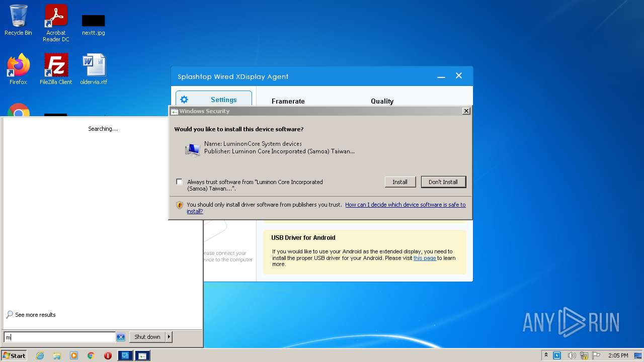Minimize the Splashtop Wired XDisplay Agent window
The height and width of the screenshot is (362, 644).
(441, 76)
